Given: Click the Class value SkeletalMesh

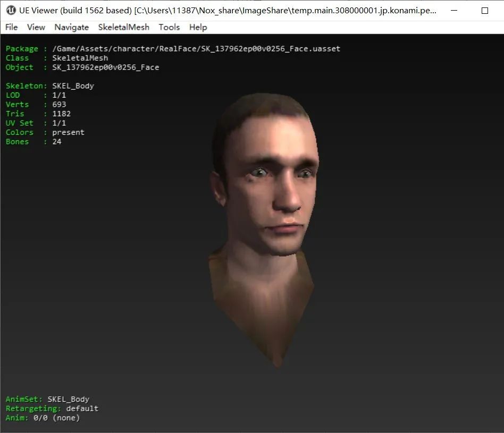Looking at the screenshot, I should pyautogui.click(x=80, y=58).
